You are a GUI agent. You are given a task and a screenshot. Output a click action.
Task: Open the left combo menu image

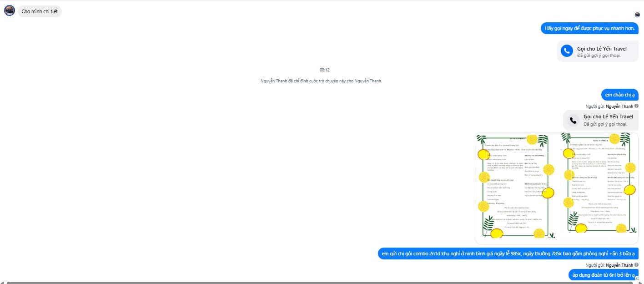coord(516,186)
